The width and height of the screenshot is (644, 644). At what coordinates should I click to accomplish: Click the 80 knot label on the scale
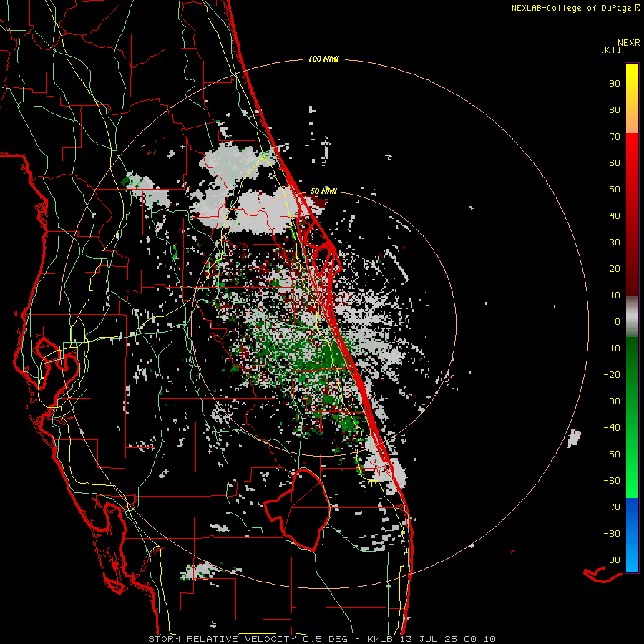click(615, 109)
